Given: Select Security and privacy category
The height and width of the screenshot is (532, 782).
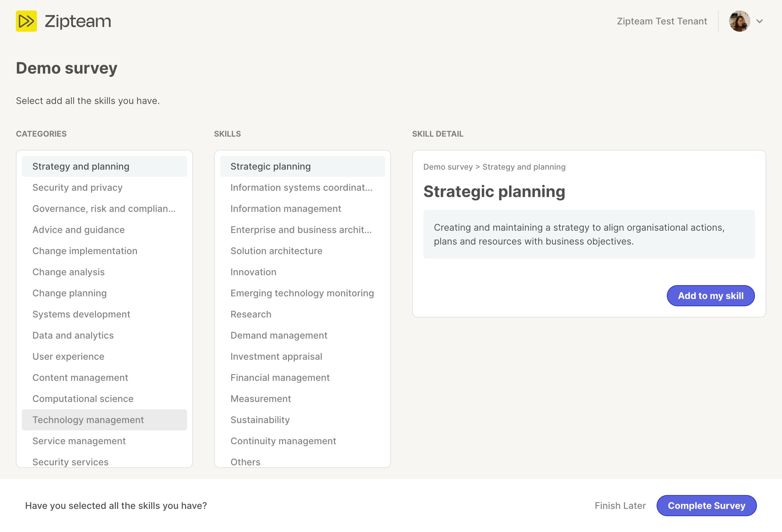Looking at the screenshot, I should [x=78, y=187].
